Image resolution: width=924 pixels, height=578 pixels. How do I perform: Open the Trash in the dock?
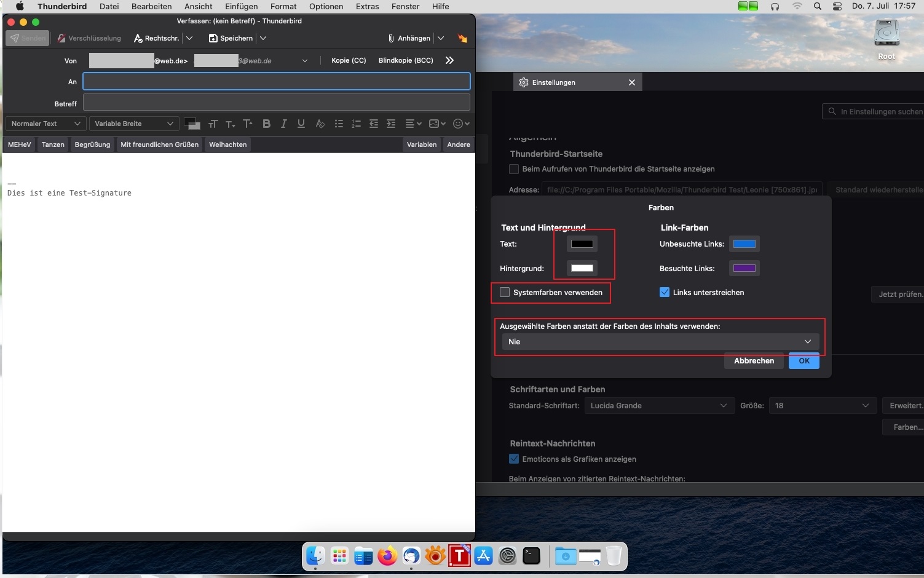(614, 556)
